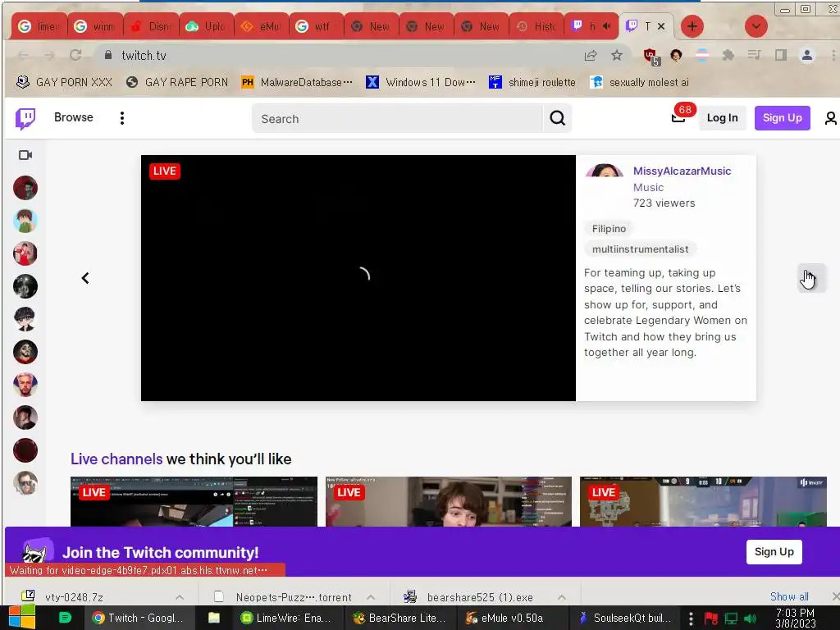This screenshot has height=630, width=840.
Task: Click the user profile icon beside Sign Up
Action: tap(830, 118)
